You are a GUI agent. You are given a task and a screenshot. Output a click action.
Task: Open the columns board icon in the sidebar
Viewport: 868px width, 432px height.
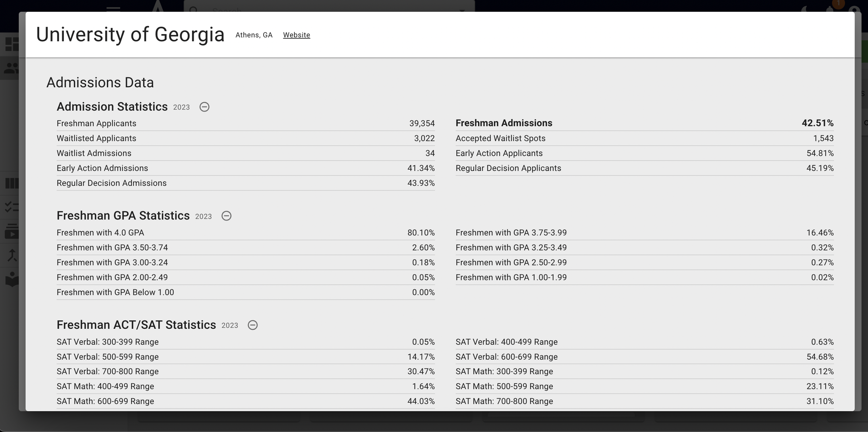click(12, 183)
